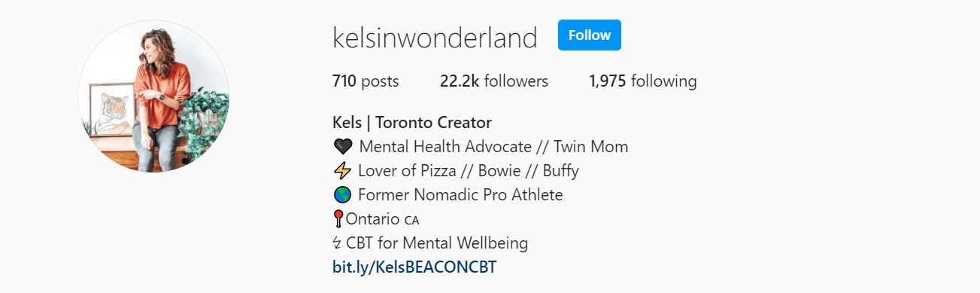Click the Ontario location text
The width and height of the screenshot is (980, 293).
[372, 219]
